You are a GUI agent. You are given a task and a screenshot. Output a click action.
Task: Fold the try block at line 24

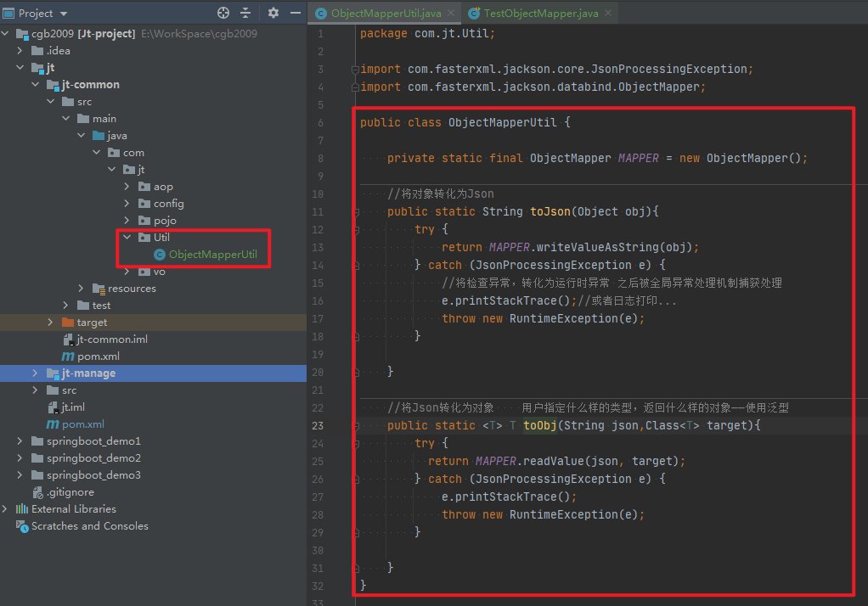click(x=356, y=443)
